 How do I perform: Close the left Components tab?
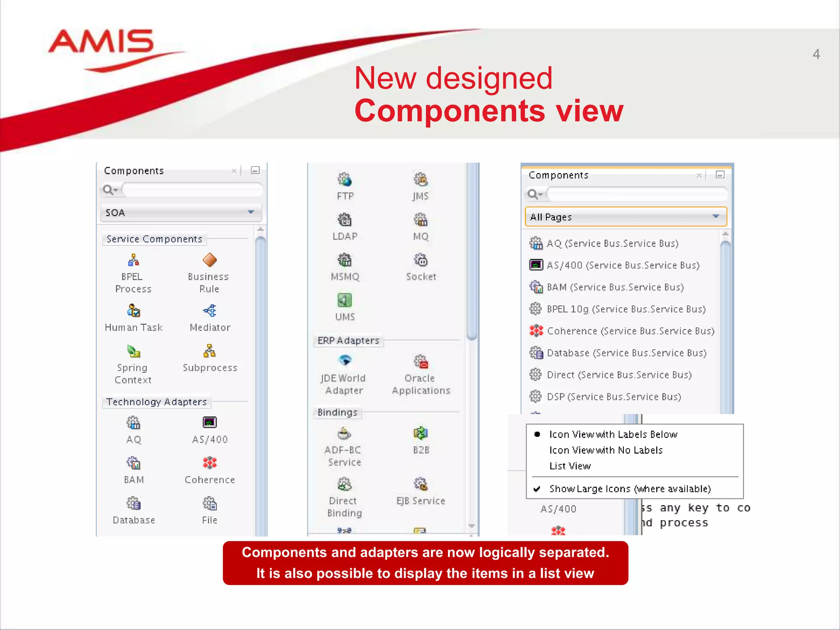(234, 171)
